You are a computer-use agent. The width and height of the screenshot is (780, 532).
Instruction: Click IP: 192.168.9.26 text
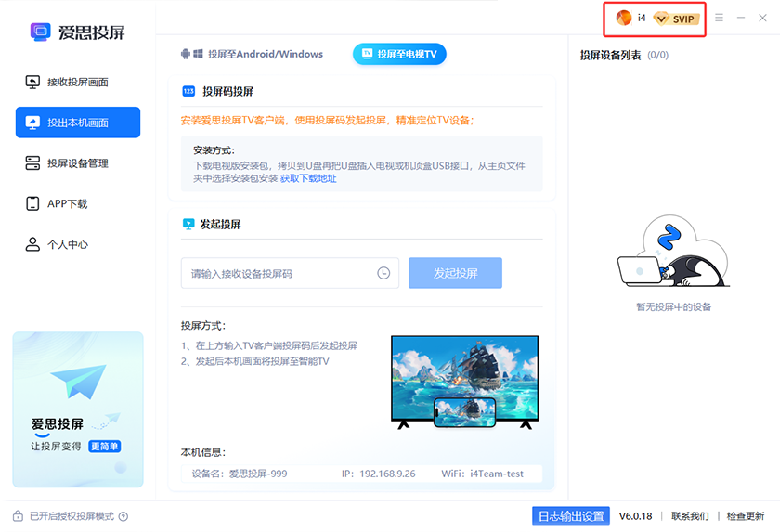(379, 474)
